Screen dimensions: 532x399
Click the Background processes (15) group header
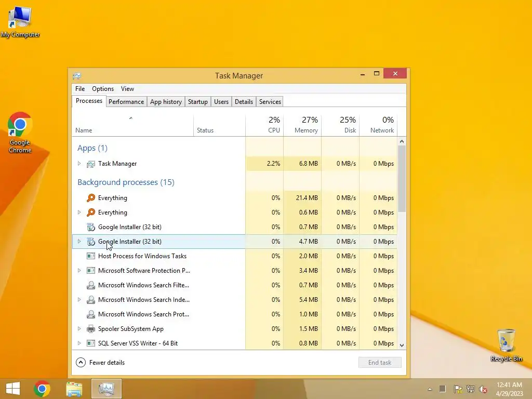point(126,182)
